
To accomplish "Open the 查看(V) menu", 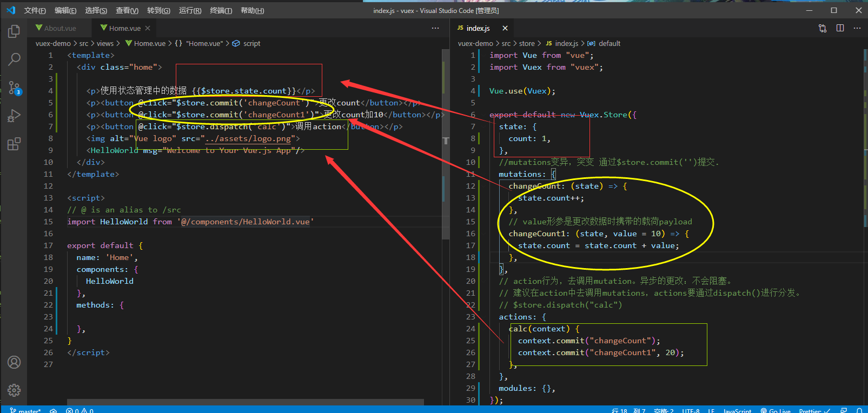I will [127, 10].
